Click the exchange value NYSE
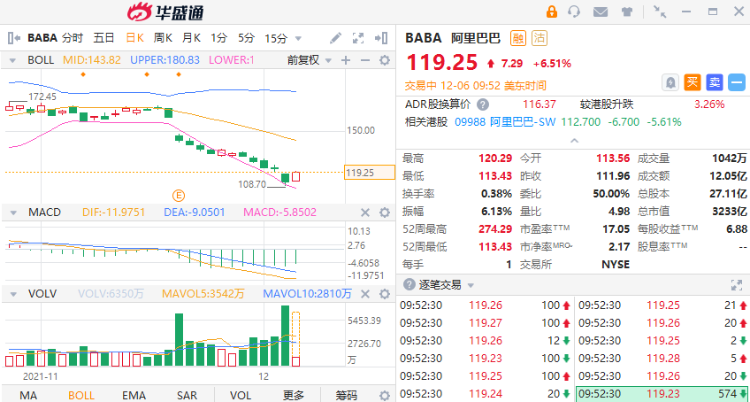The width and height of the screenshot is (750, 402). 616,264
